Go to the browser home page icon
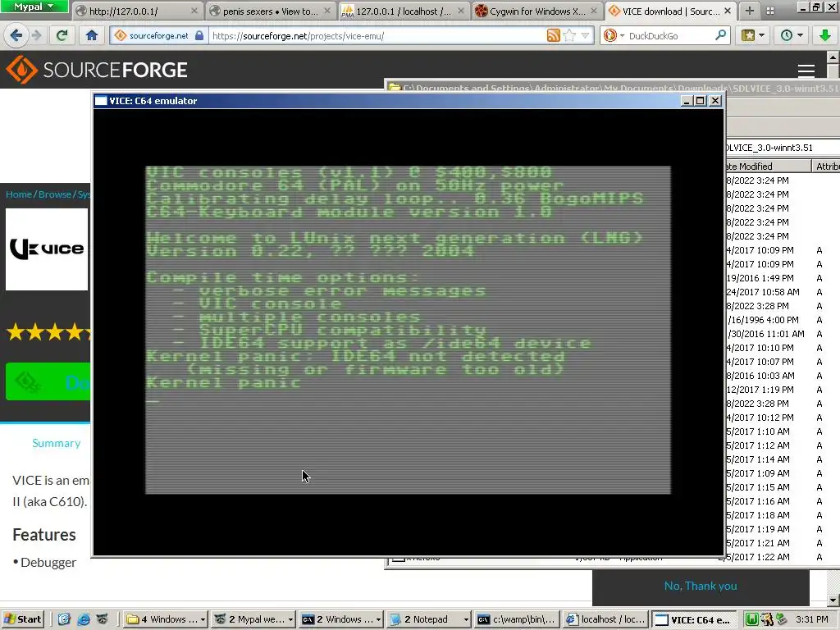Screen dimensions: 840x630 [92, 36]
